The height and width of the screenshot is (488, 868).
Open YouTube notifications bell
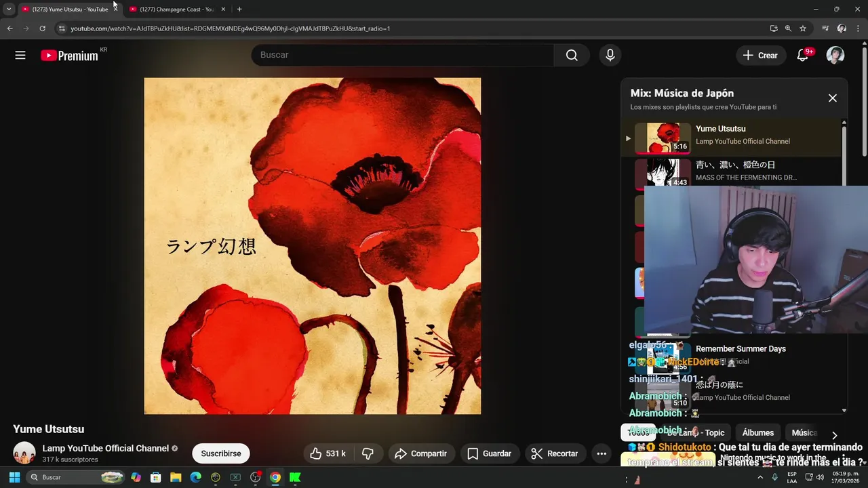[803, 56]
